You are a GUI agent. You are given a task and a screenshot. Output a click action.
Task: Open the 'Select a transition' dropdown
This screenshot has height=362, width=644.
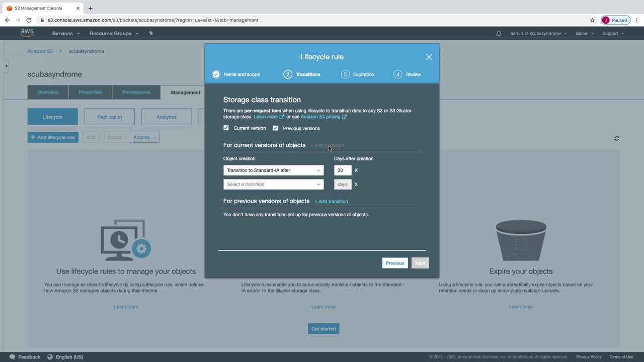click(273, 185)
